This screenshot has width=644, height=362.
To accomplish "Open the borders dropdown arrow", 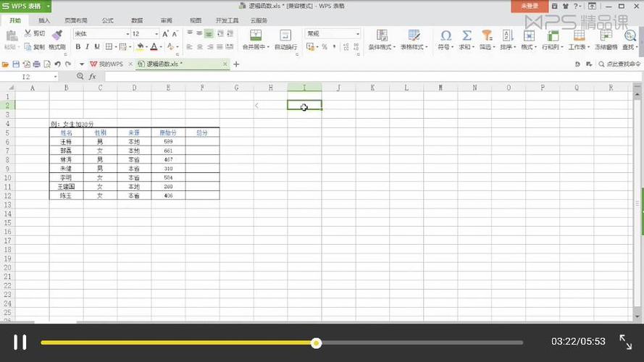I will click(x=116, y=47).
